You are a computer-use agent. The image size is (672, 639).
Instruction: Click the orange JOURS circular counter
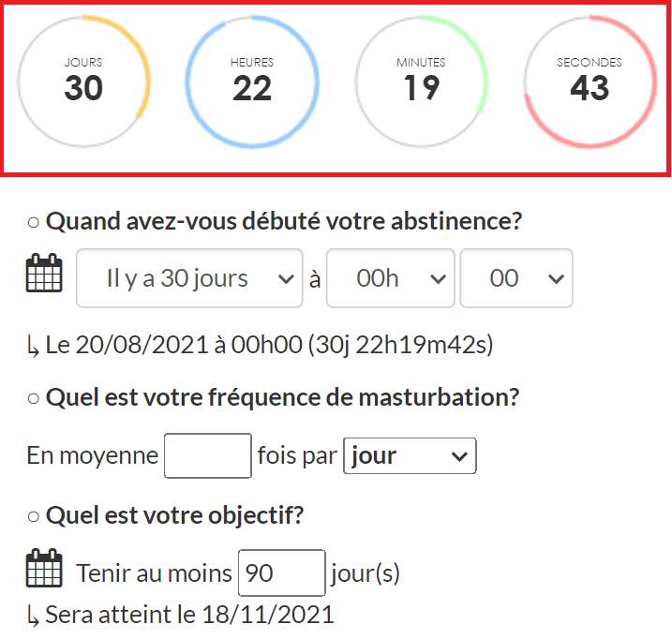point(84,82)
